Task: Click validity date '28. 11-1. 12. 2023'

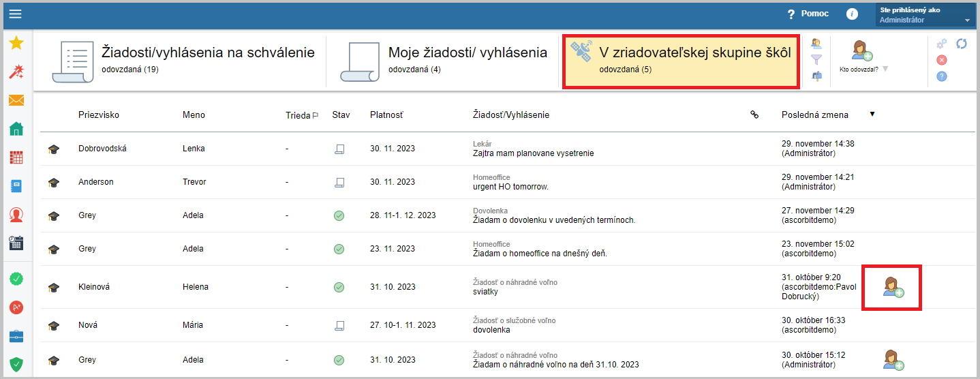Action: point(403,215)
